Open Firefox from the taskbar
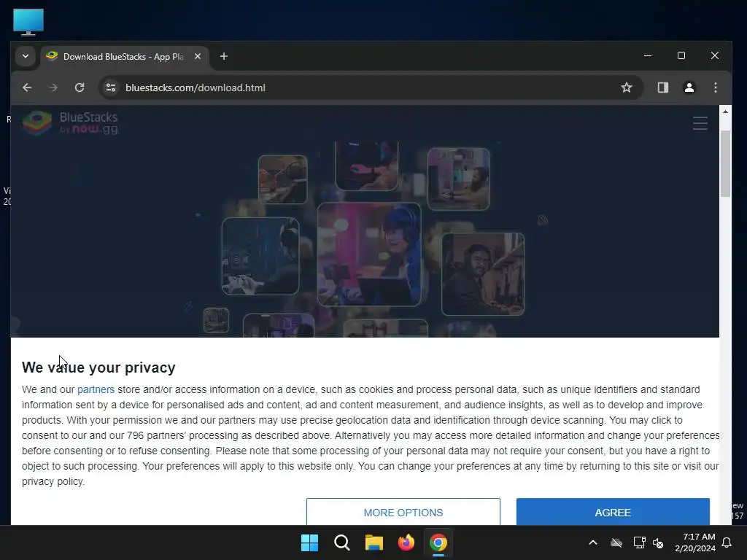Screen dimensions: 747x560 click(406, 542)
